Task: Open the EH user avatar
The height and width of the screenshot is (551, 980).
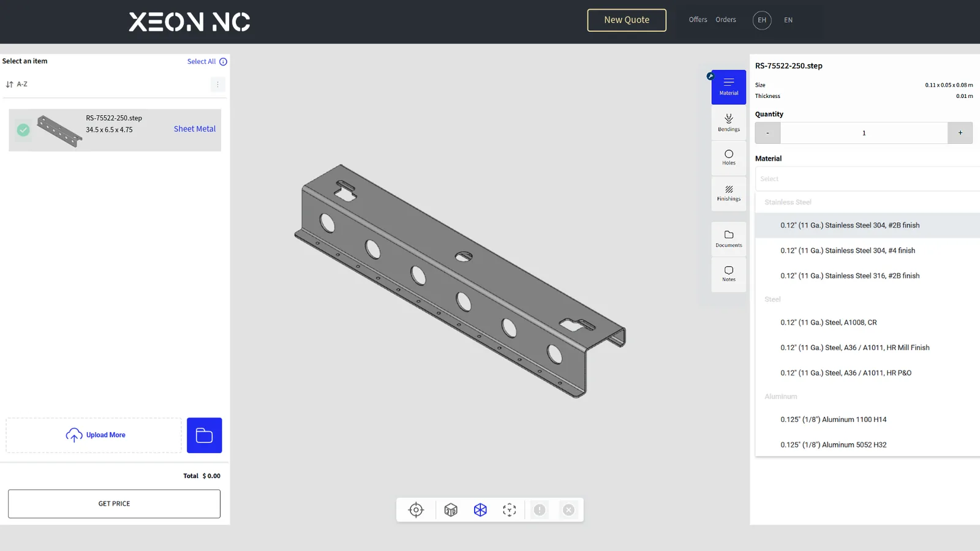Action: coord(762,20)
